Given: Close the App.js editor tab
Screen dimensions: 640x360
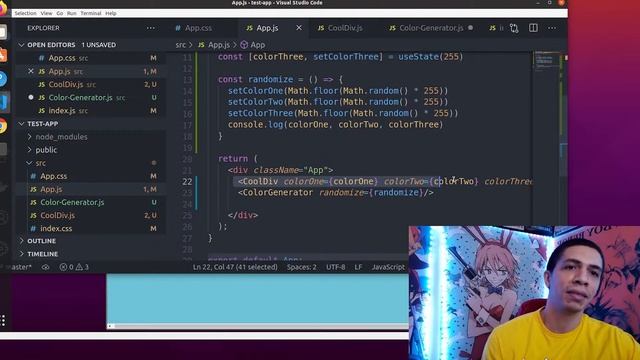Looking at the screenshot, I should tap(299, 28).
